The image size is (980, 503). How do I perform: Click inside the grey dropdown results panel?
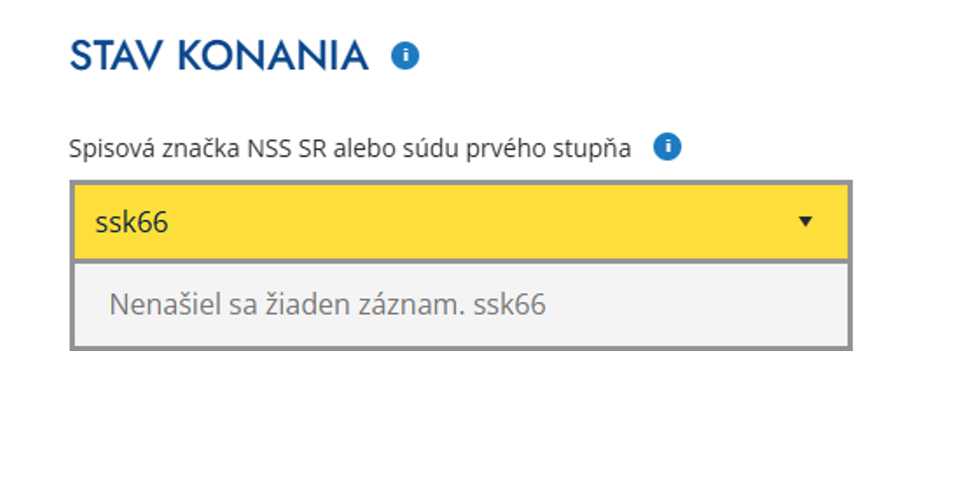pos(461,303)
